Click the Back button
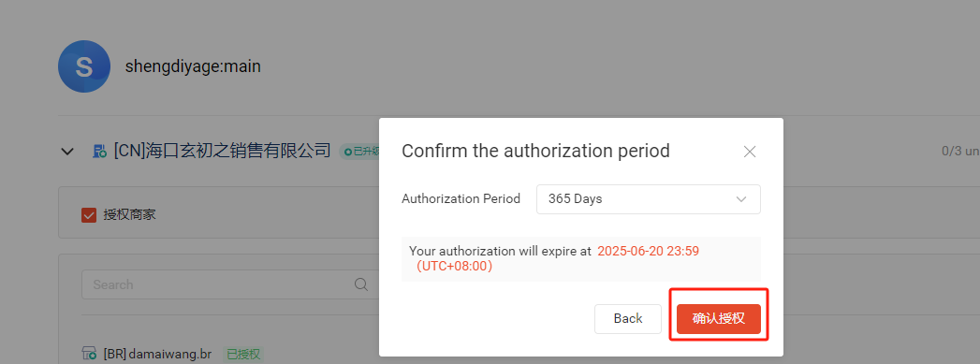This screenshot has width=980, height=364. click(627, 318)
